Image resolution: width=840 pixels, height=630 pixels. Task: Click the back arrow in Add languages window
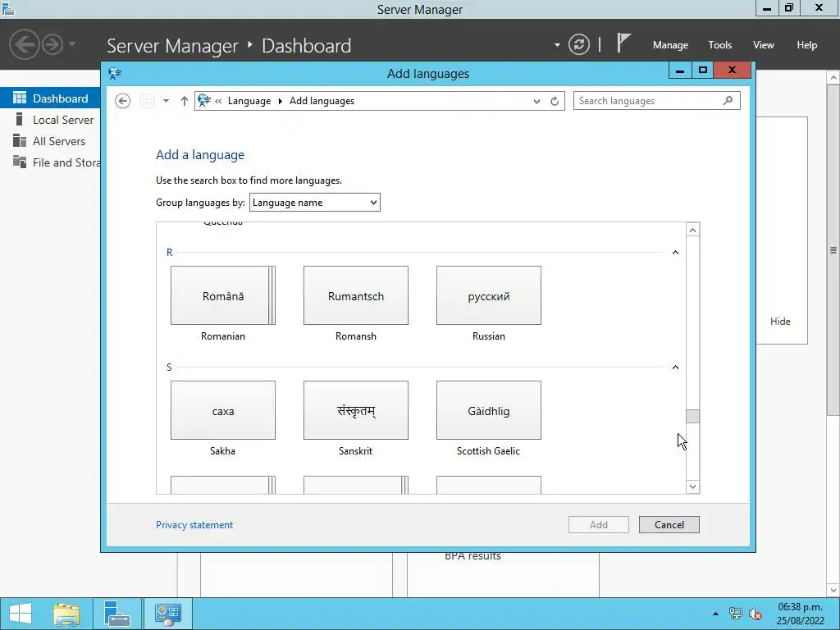[x=123, y=101]
